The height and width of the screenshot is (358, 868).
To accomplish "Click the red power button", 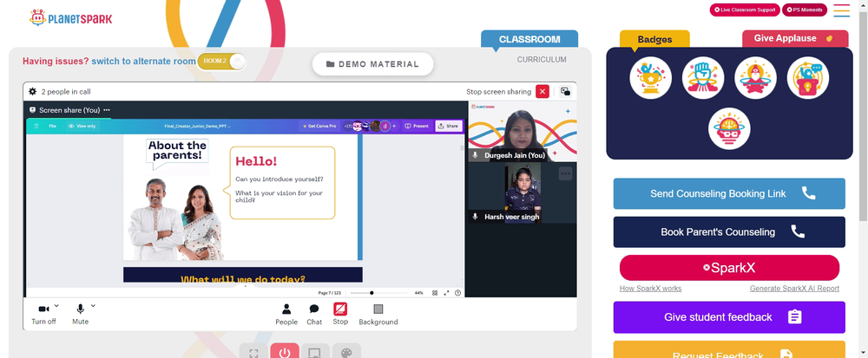I will point(285,351).
